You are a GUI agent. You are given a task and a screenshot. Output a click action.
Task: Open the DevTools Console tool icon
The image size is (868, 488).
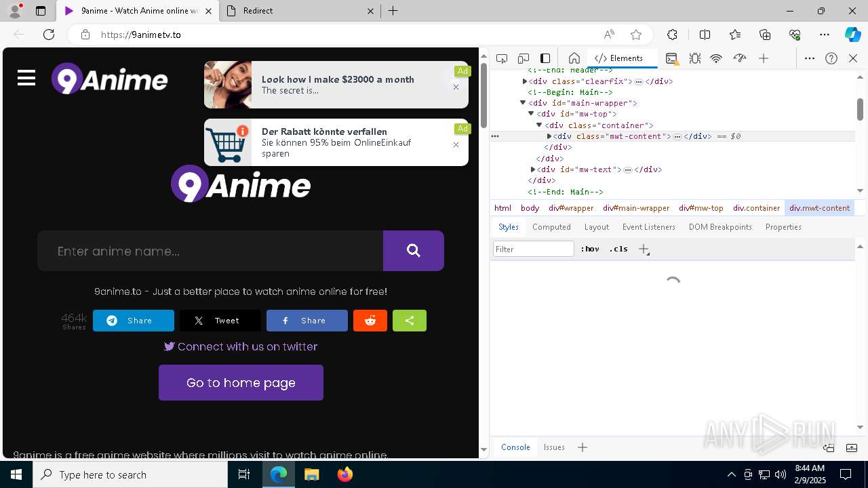coord(671,58)
